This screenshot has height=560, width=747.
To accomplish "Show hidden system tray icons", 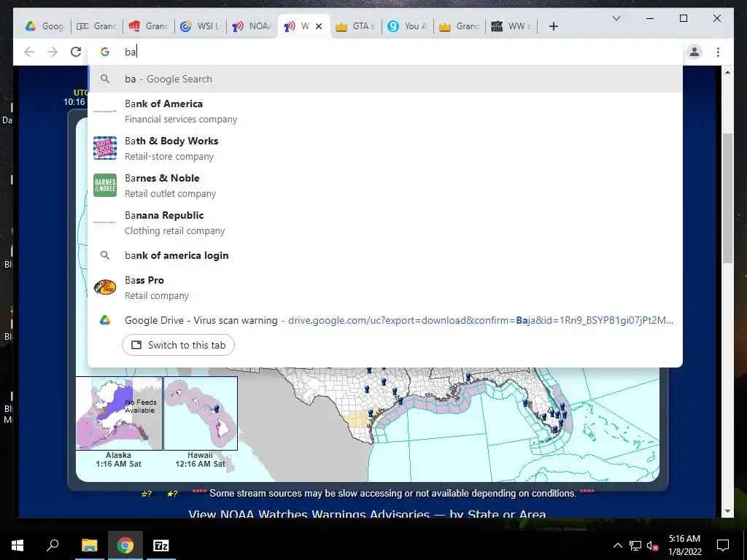I will (x=617, y=545).
